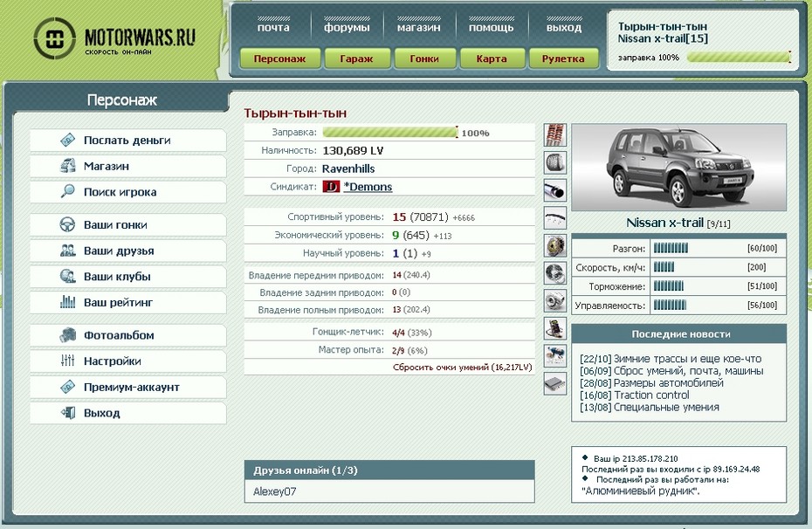Screen dimensions: 812x529
Task: Open the turbocharger part icon
Action: click(554, 301)
